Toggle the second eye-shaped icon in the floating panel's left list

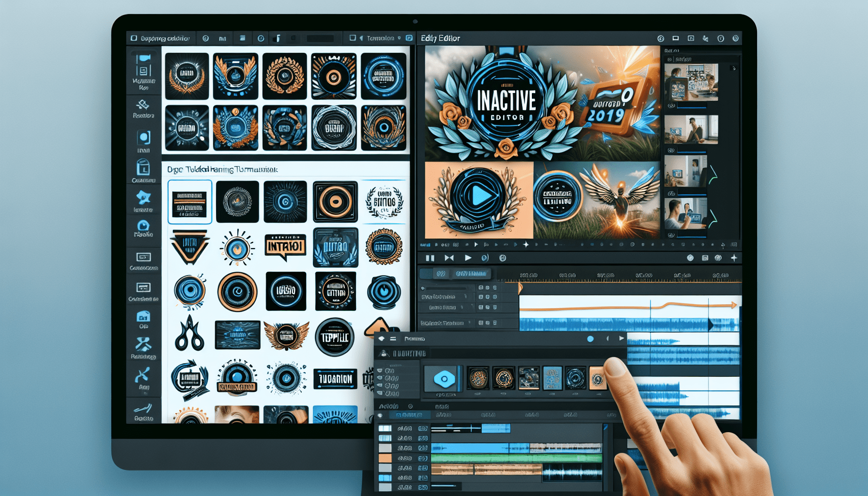pos(380,378)
